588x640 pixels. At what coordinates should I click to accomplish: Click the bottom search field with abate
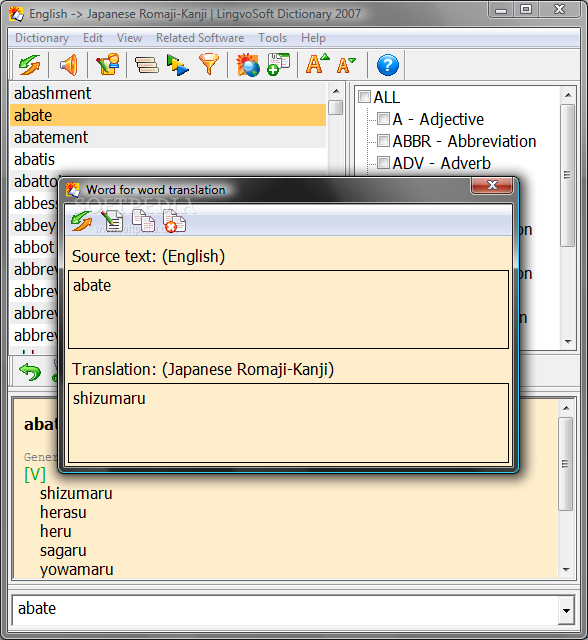coord(285,610)
